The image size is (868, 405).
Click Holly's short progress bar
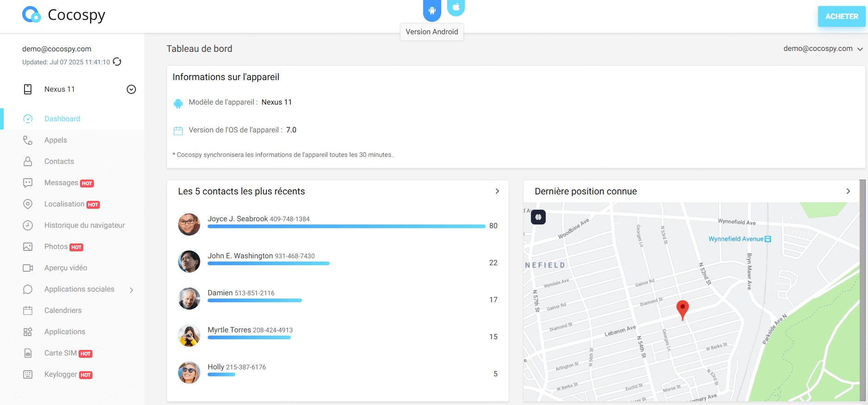[x=222, y=374]
